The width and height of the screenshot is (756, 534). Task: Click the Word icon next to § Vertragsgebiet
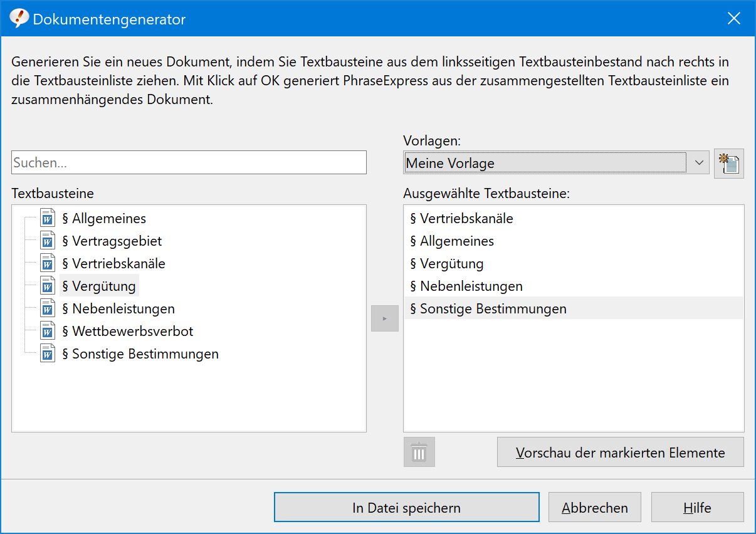click(x=48, y=241)
